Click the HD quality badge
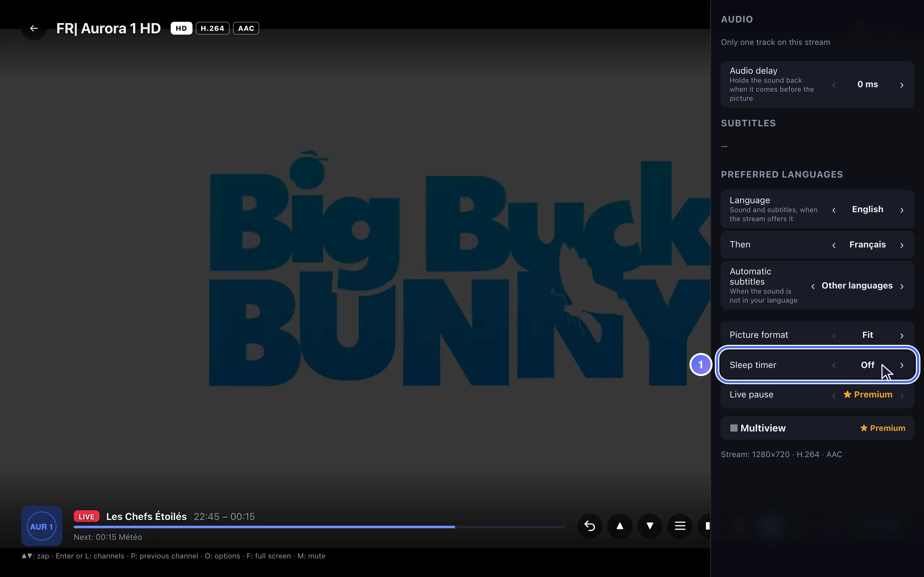The image size is (924, 577). point(181,28)
